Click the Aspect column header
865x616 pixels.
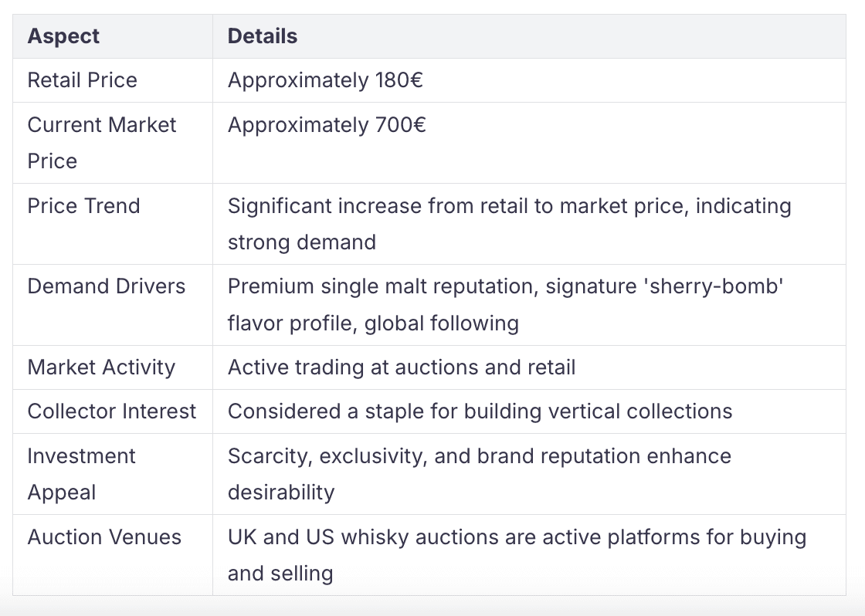click(63, 36)
